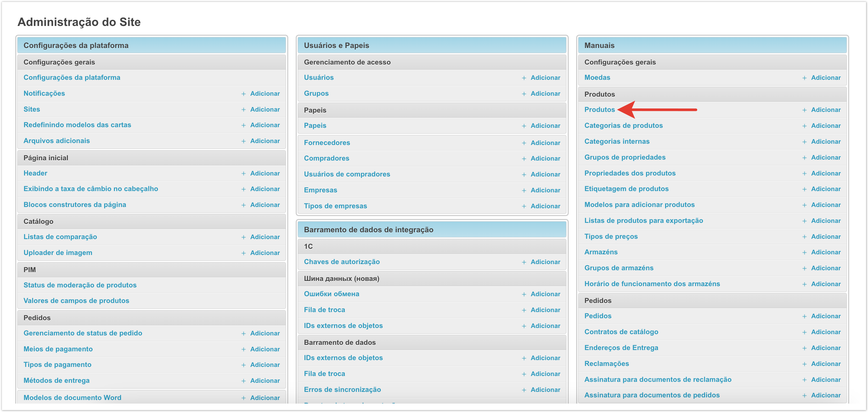The height and width of the screenshot is (412, 868).
Task: Click plus icon in Moedas row
Action: [804, 78]
